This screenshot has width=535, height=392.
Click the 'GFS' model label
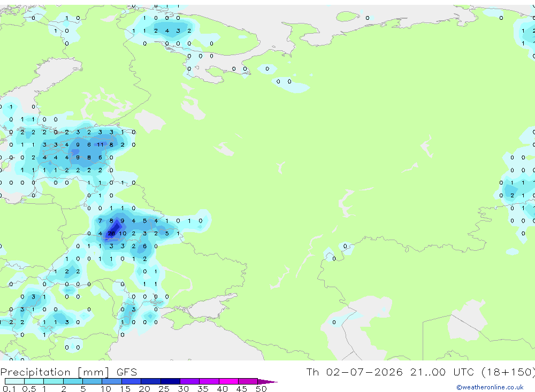click(x=127, y=372)
